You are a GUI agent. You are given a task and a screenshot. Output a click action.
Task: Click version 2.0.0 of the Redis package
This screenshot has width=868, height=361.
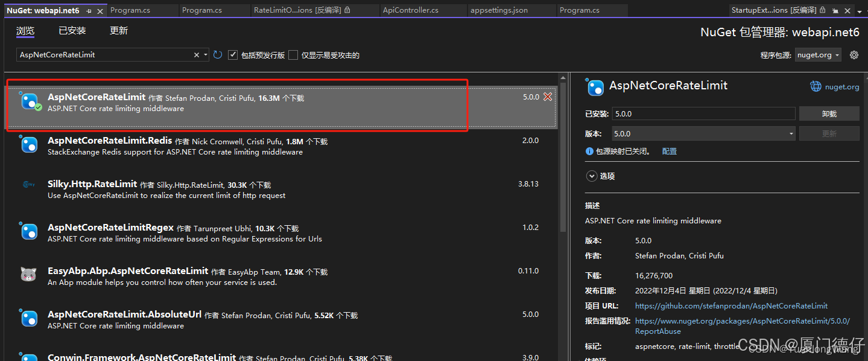tap(530, 141)
